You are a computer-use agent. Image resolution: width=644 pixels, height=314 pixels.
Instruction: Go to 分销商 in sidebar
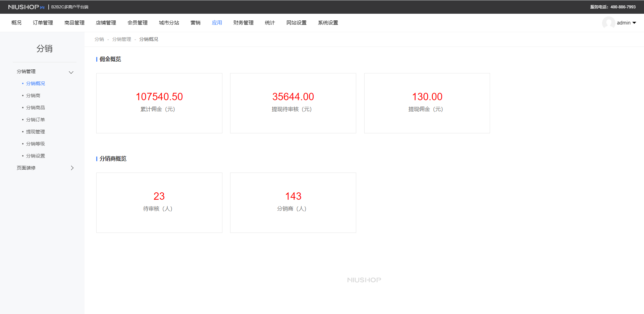coord(33,96)
